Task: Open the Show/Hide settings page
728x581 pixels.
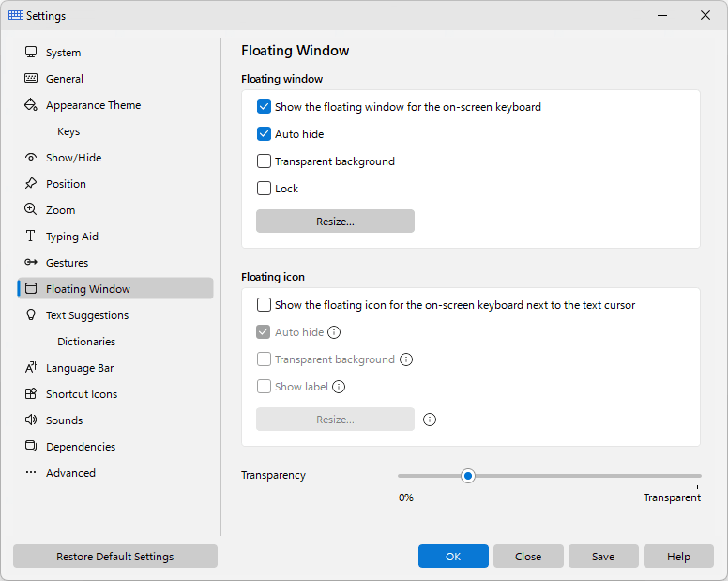Action: 115,158
